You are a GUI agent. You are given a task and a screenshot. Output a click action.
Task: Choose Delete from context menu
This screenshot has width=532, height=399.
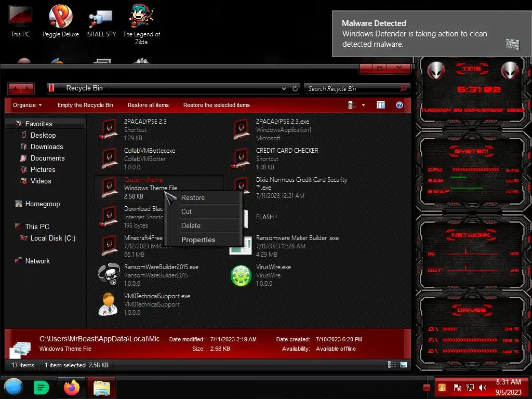tap(191, 225)
